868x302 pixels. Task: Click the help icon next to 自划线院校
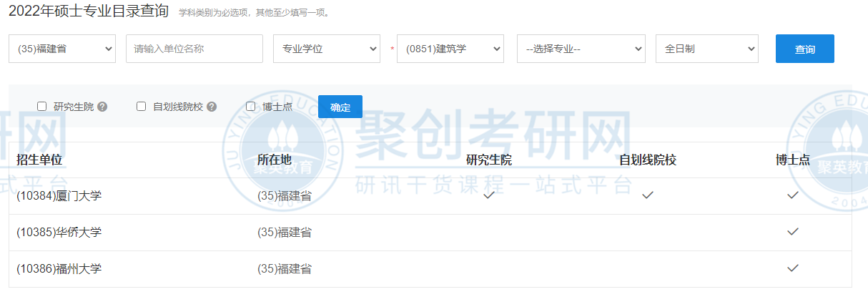[x=212, y=107]
